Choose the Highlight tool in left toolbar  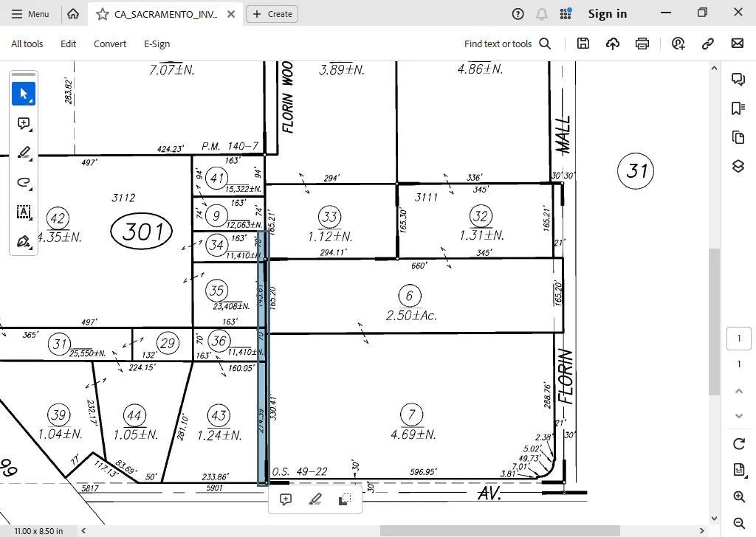pyautogui.click(x=24, y=153)
